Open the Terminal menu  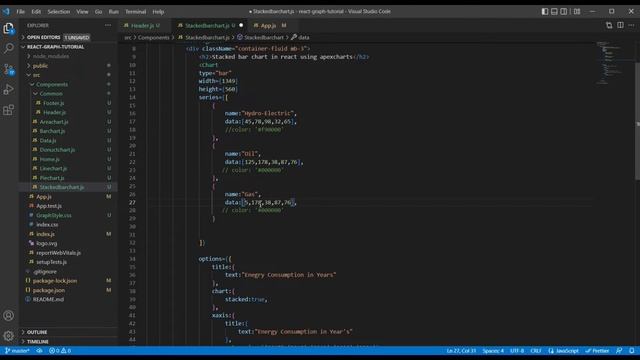coord(136,11)
